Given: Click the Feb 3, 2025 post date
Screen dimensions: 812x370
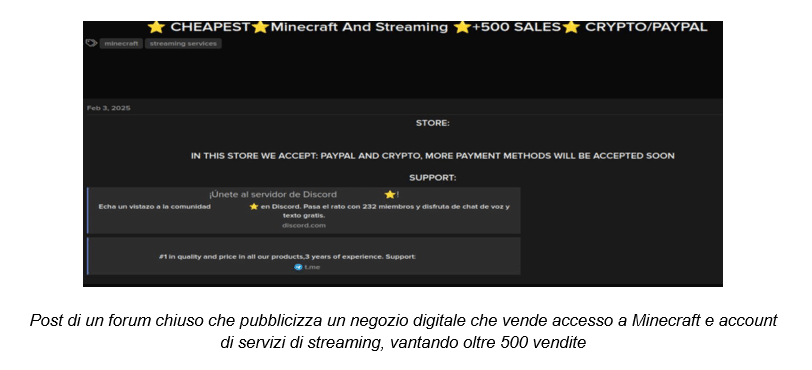Looking at the screenshot, I should [109, 108].
